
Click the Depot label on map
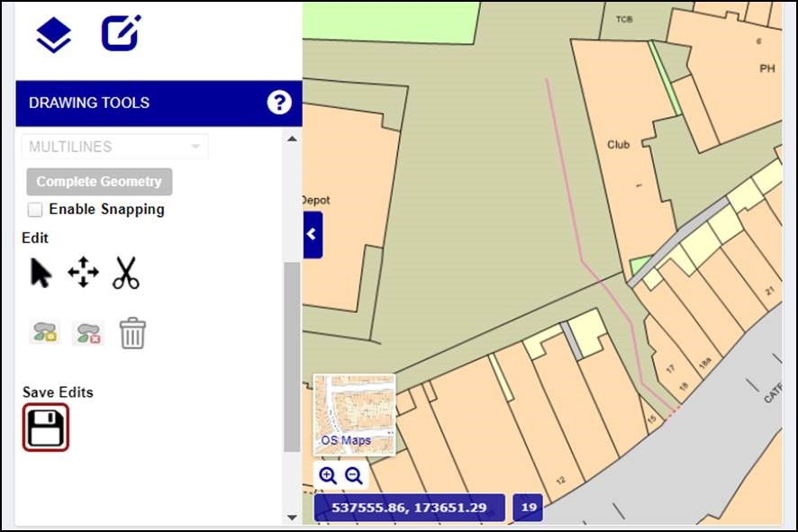point(315,201)
